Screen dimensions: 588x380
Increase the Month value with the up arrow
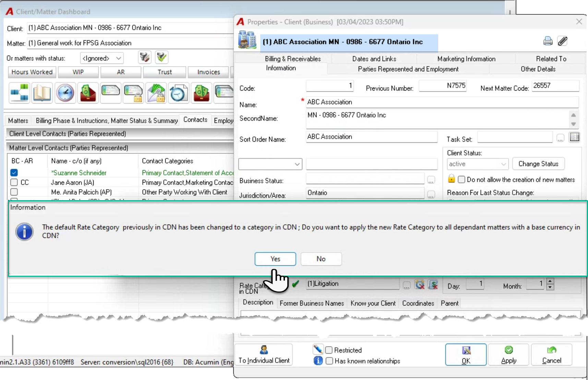(x=550, y=281)
